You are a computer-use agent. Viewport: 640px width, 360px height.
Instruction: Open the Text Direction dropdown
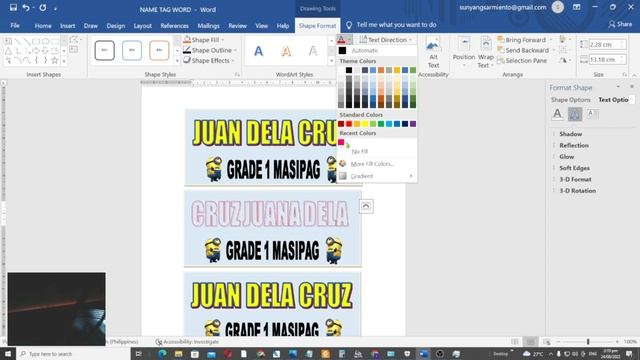tap(386, 40)
